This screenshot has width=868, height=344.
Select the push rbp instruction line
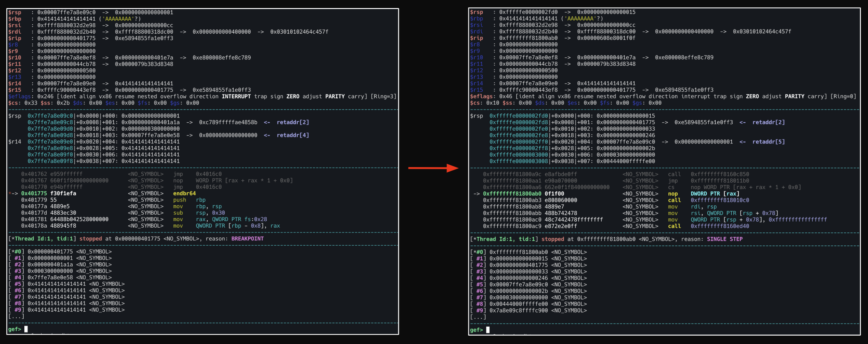190,200
